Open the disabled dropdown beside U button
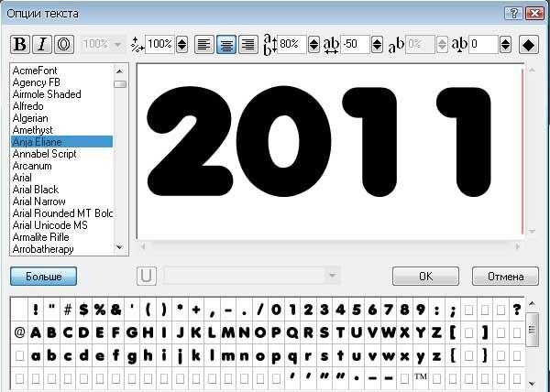Image resolution: width=550 pixels, height=392 pixels. (252, 276)
